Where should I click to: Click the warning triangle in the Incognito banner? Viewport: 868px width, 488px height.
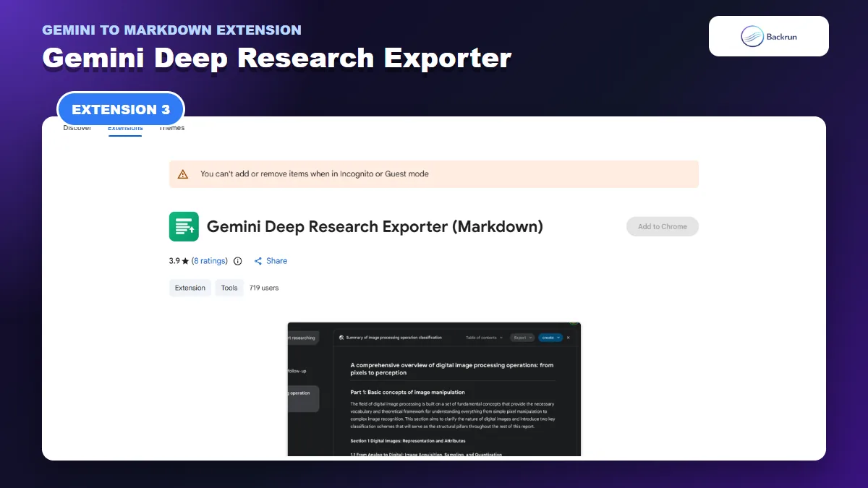pos(183,174)
